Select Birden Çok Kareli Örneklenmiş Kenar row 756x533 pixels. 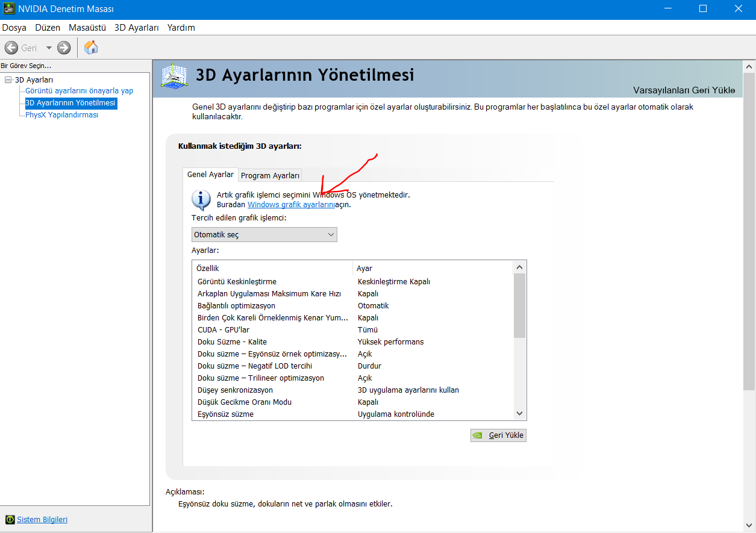point(353,317)
